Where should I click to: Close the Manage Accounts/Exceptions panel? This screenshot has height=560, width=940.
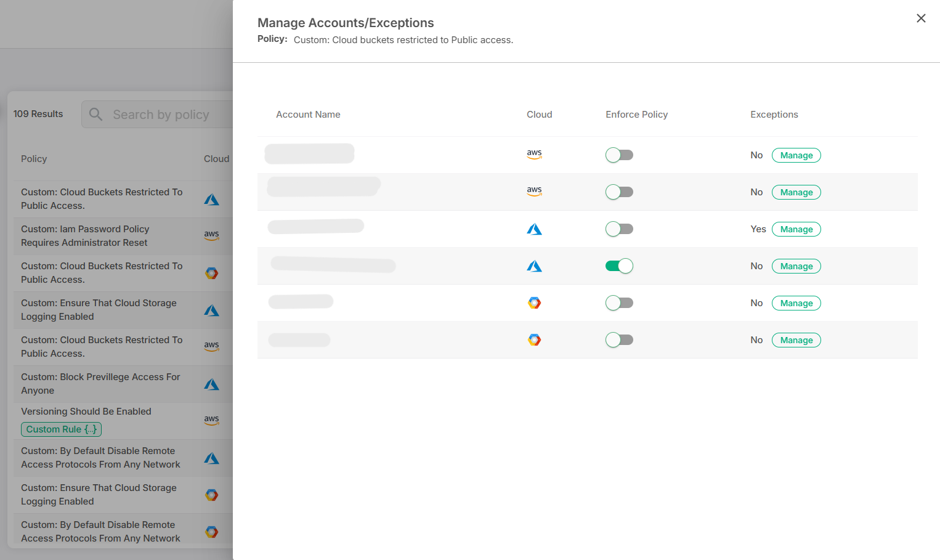click(921, 18)
